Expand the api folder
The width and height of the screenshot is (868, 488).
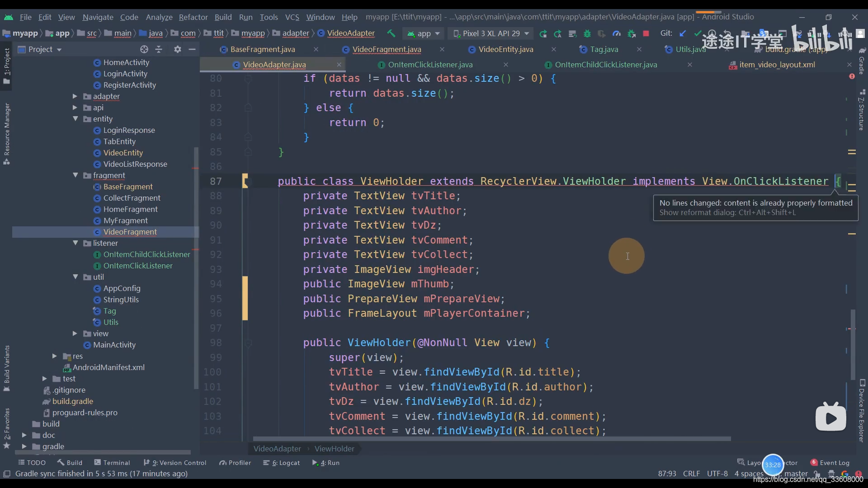click(75, 108)
